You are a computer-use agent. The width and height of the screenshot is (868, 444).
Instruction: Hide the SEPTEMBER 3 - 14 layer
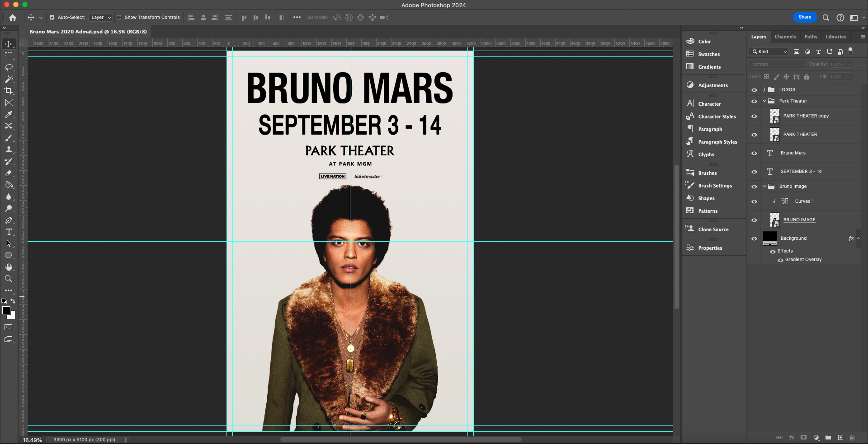754,172
